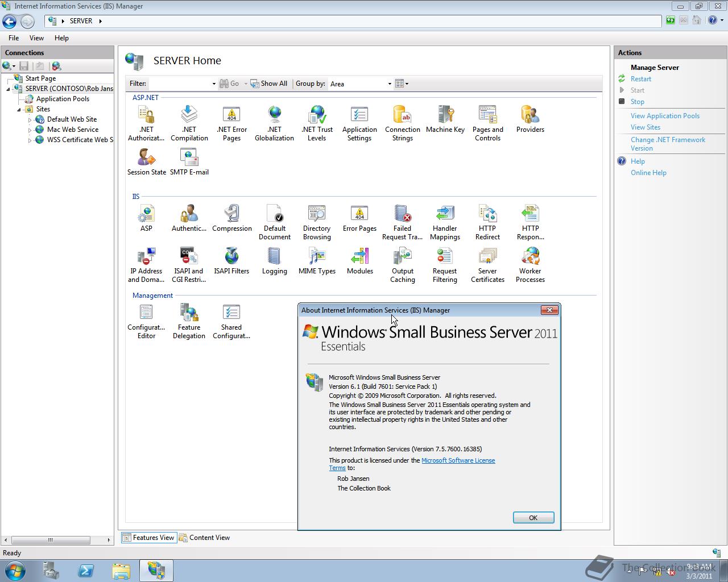
Task: Open the View menu
Action: (36, 38)
